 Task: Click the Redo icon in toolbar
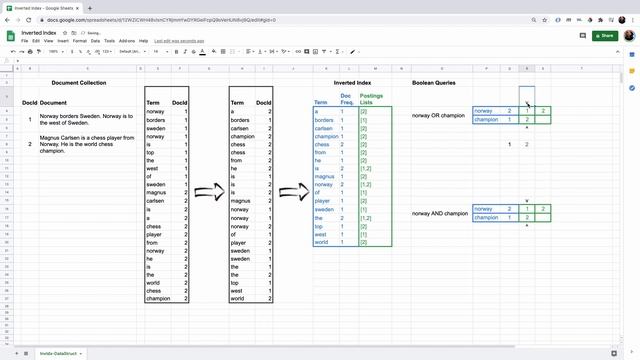22,52
